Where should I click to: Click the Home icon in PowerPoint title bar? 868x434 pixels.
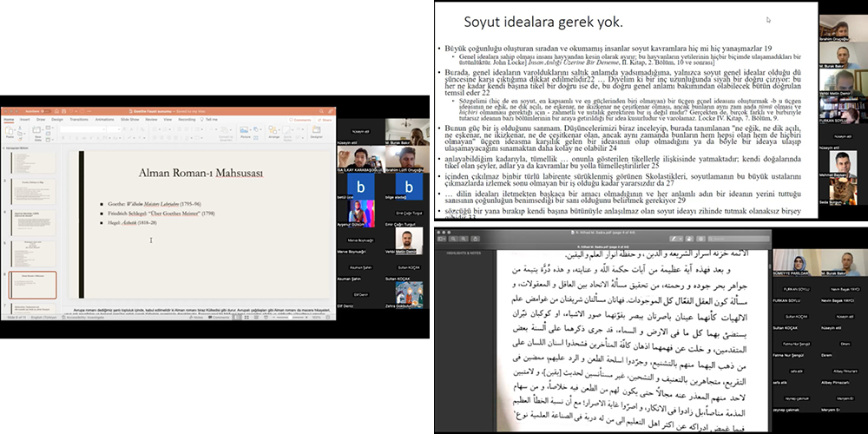(56, 111)
